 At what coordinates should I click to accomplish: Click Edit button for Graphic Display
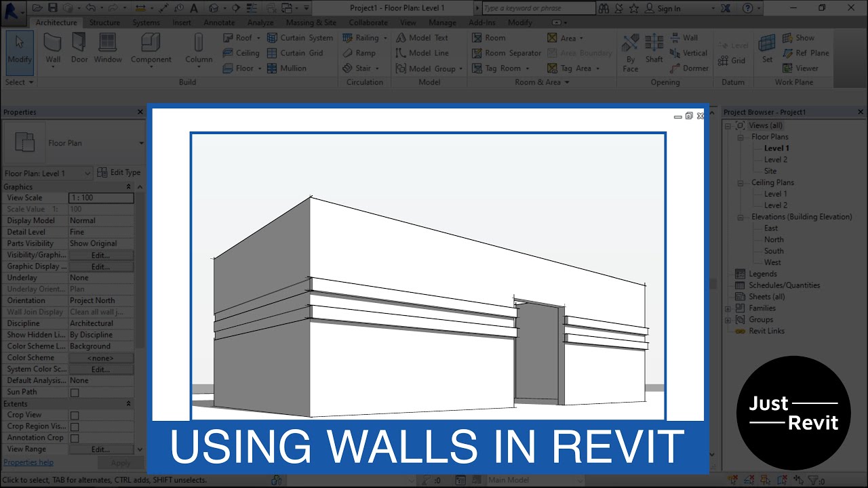pos(101,266)
